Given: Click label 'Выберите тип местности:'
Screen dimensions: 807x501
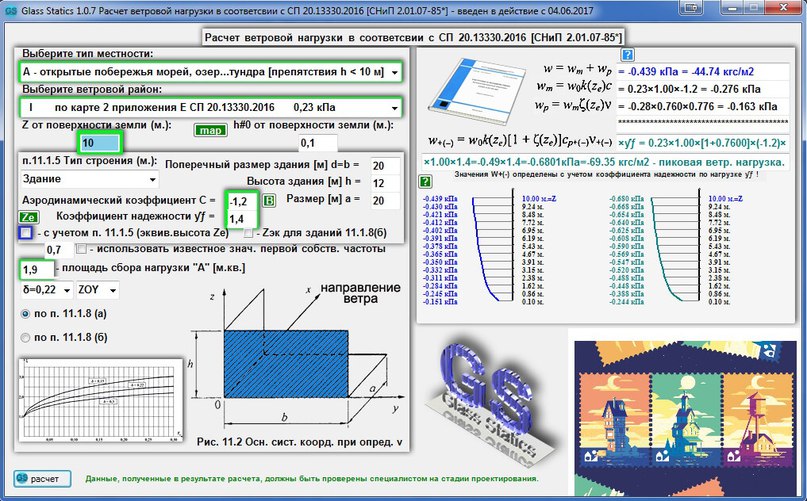Looking at the screenshot, I should [87, 54].
